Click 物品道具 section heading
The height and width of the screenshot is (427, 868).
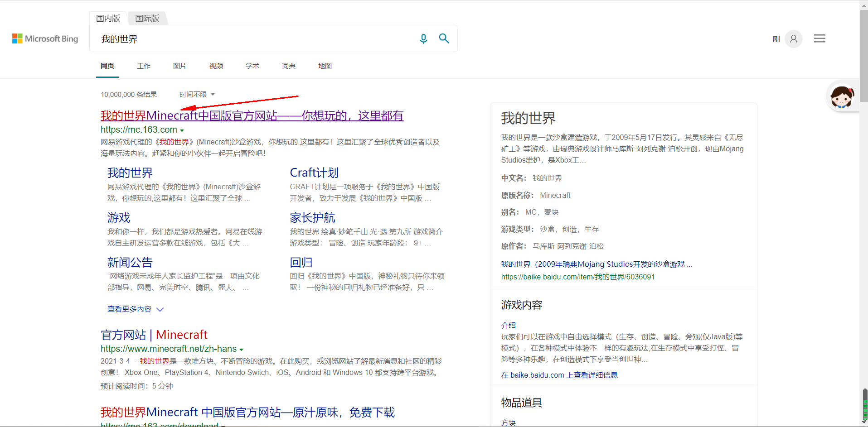click(522, 403)
